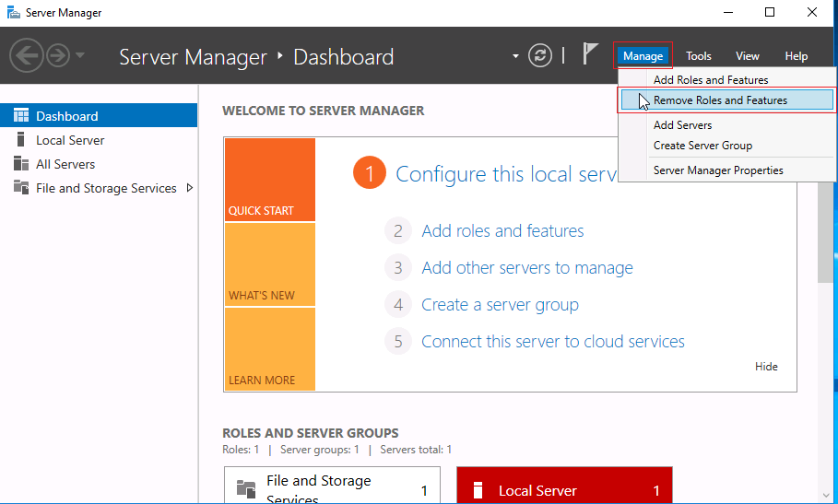Expand File and Storage Services submenu arrow

pos(190,188)
